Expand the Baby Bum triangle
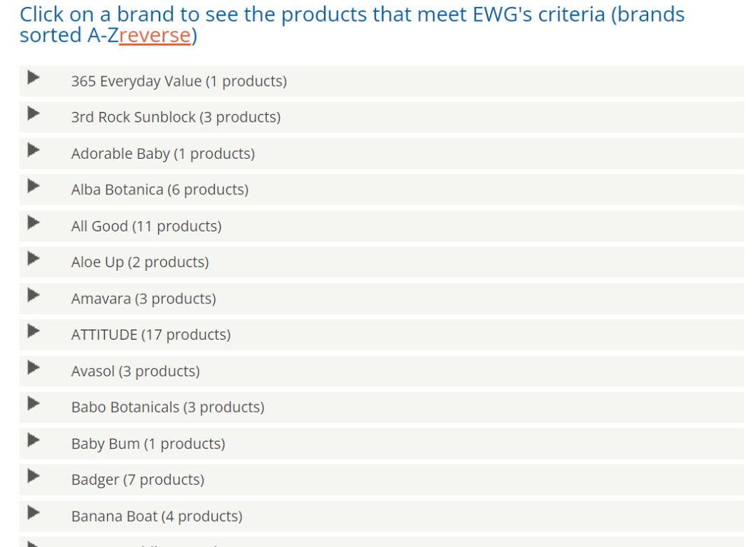Viewport: 756px width, 547px height. 34,440
